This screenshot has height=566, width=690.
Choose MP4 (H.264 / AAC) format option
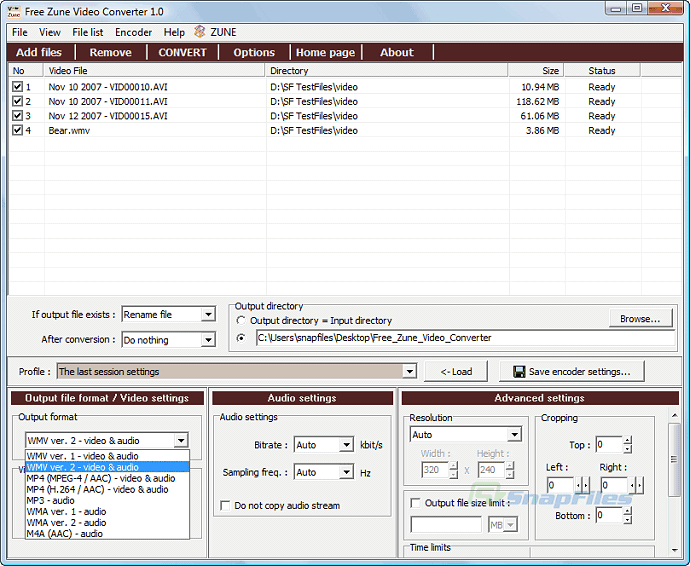tap(107, 489)
